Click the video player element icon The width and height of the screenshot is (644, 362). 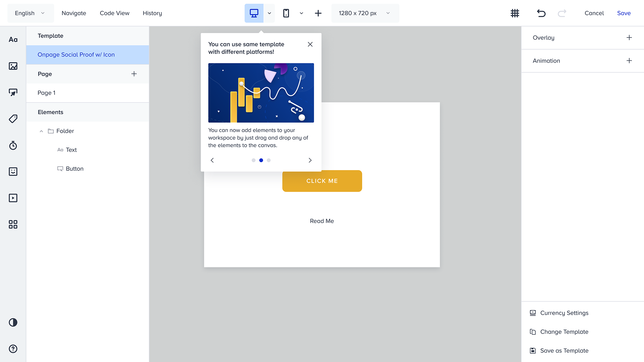13,198
